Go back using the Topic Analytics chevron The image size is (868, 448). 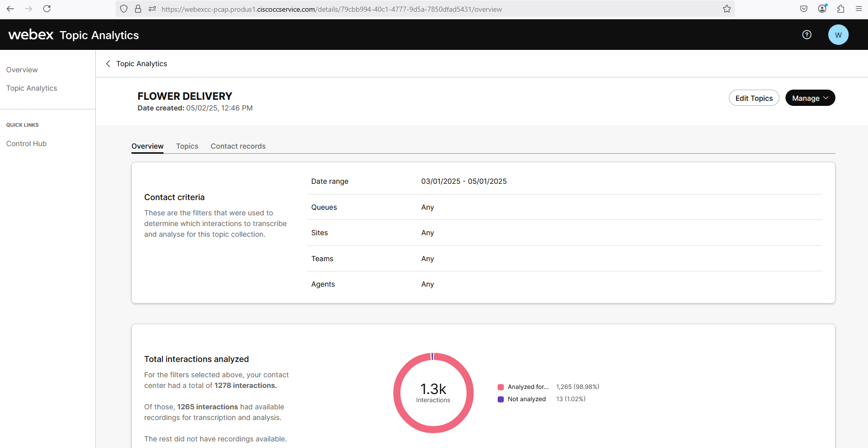108,64
